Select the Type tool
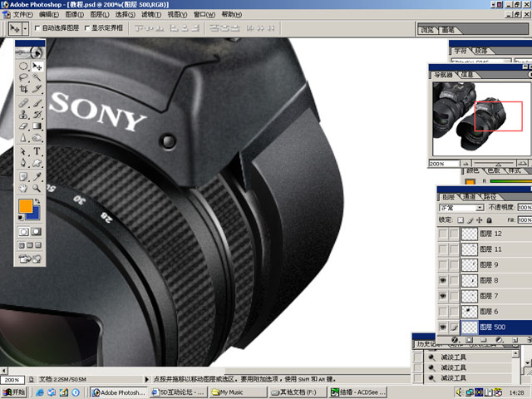 (37, 151)
